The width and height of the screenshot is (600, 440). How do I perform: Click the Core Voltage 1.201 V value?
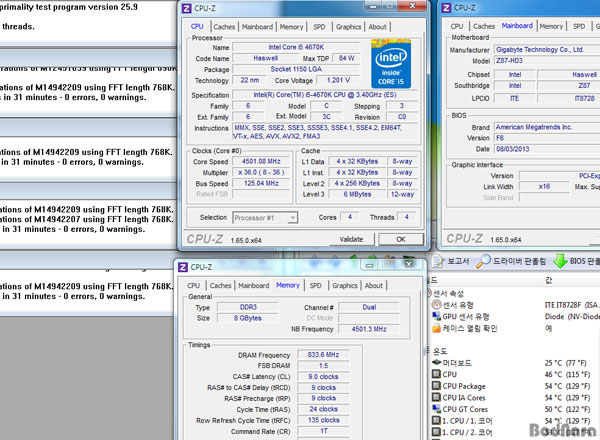point(338,80)
